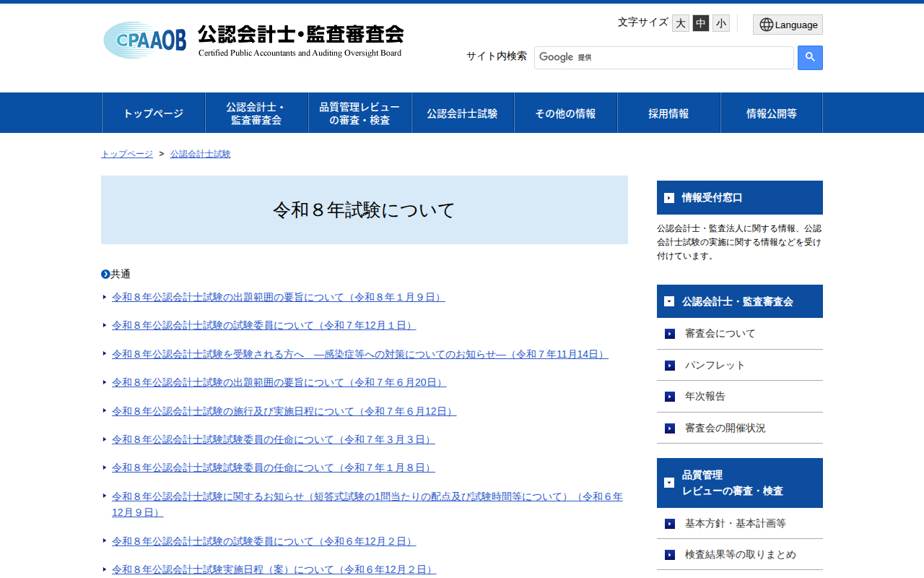Screen dimensions: 924x578
Task: Click the トップページ breadcrumb link
Action: [x=127, y=154]
